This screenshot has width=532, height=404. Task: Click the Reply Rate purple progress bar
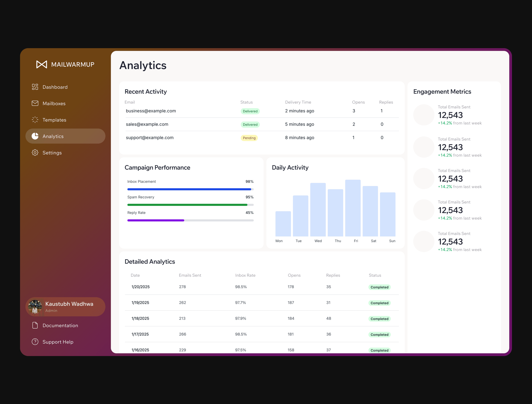coord(156,220)
